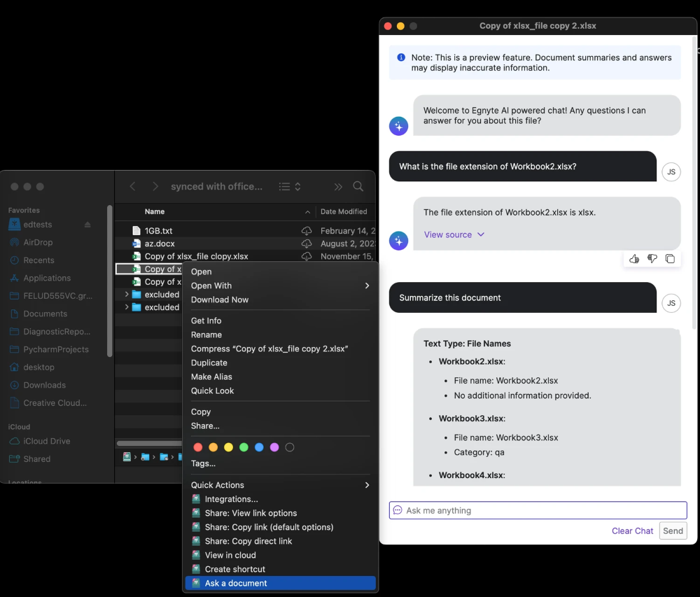Open the Shared item in the sidebar
Viewport: 700px width, 597px height.
pos(36,458)
